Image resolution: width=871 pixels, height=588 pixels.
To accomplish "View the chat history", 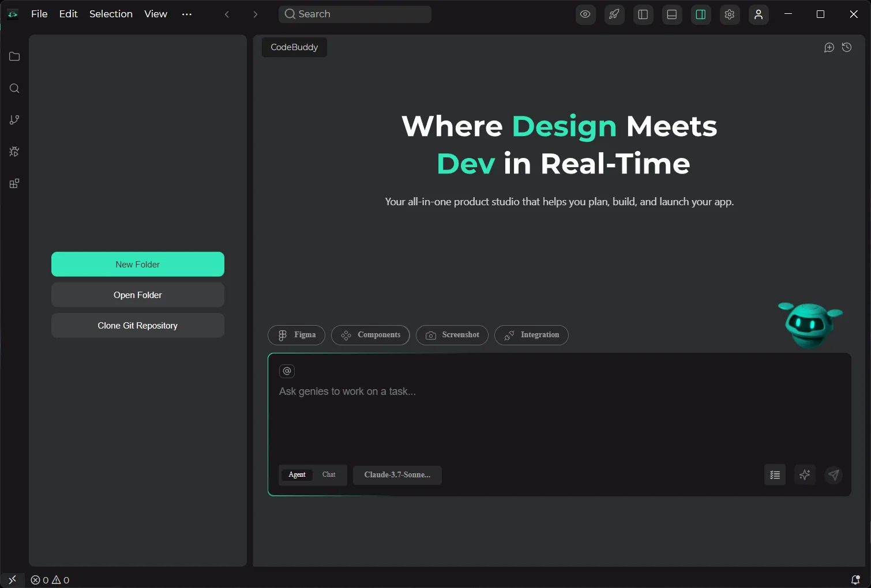I will (x=846, y=47).
